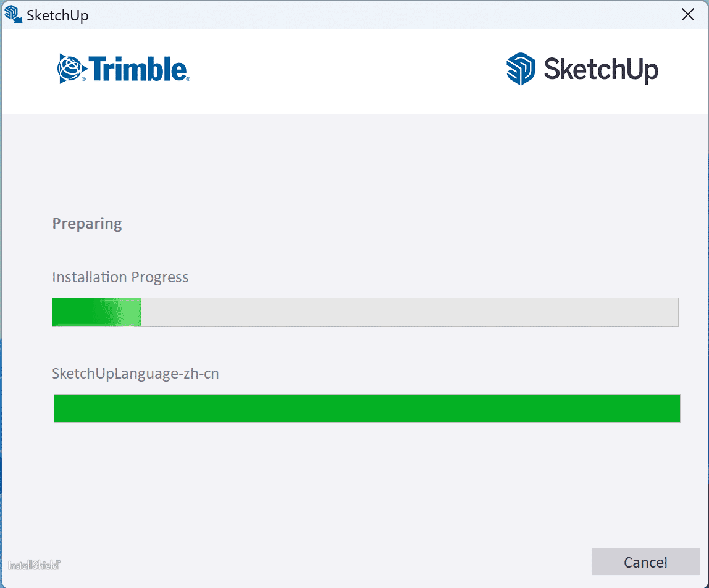The image size is (709, 588).
Task: Click the white header space between the logos
Action: [346, 69]
